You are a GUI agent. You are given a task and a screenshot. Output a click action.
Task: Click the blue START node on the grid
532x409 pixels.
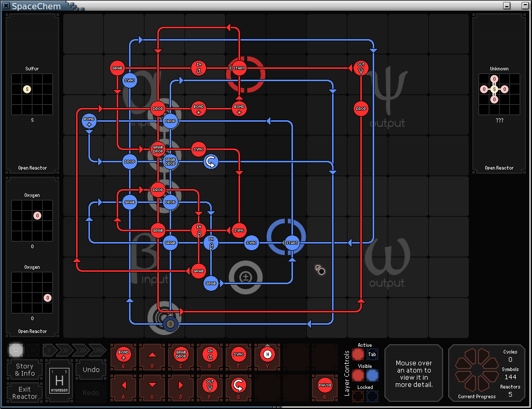pyautogui.click(x=292, y=243)
